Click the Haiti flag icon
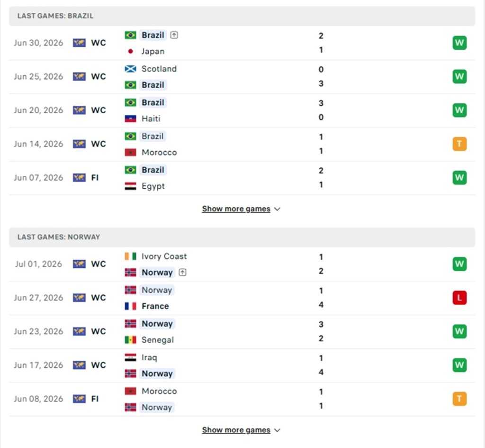 (130, 119)
